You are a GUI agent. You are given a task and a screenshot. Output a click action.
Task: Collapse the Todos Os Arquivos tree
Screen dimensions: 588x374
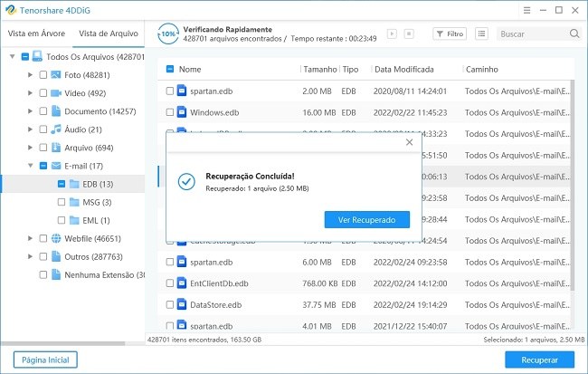point(13,56)
